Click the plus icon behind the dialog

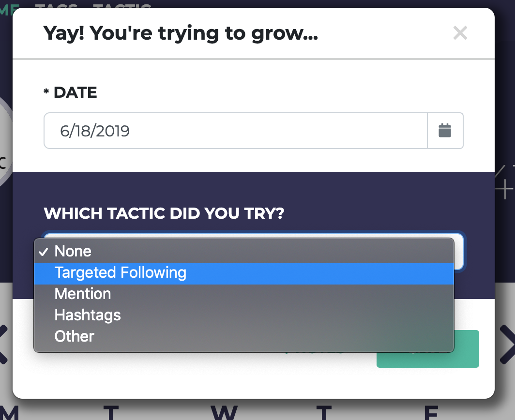(x=504, y=188)
